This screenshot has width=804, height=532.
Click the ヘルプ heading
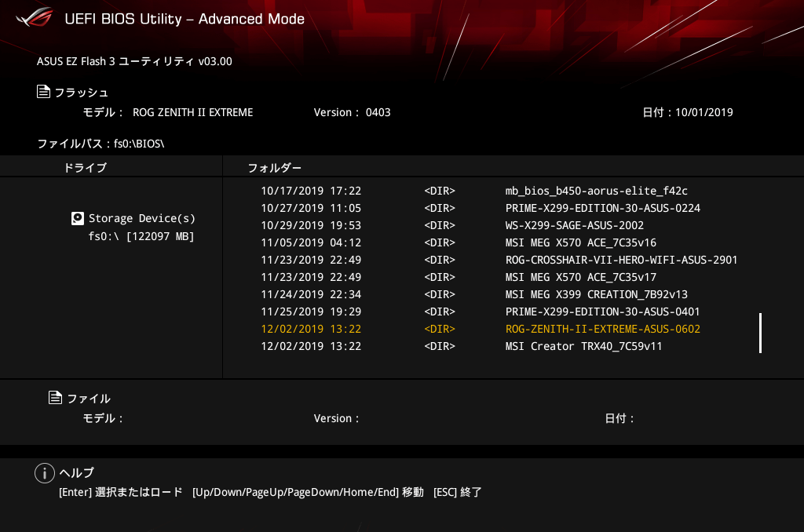click(x=77, y=472)
